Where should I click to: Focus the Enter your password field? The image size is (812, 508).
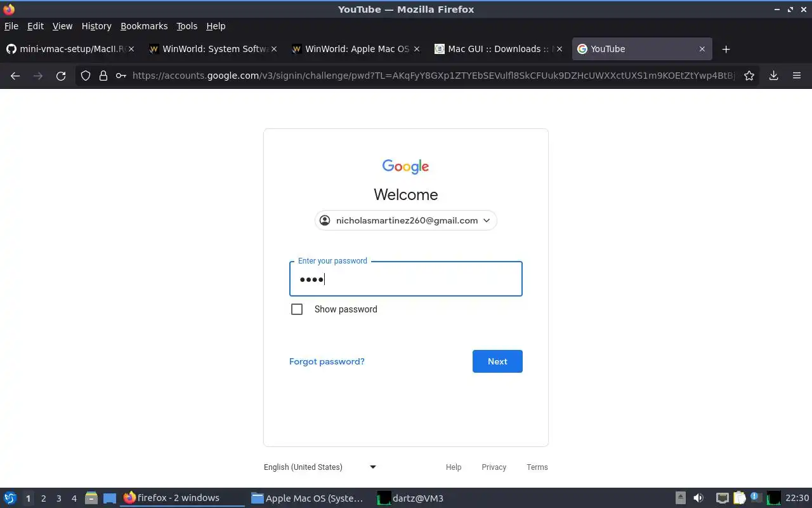[406, 279]
